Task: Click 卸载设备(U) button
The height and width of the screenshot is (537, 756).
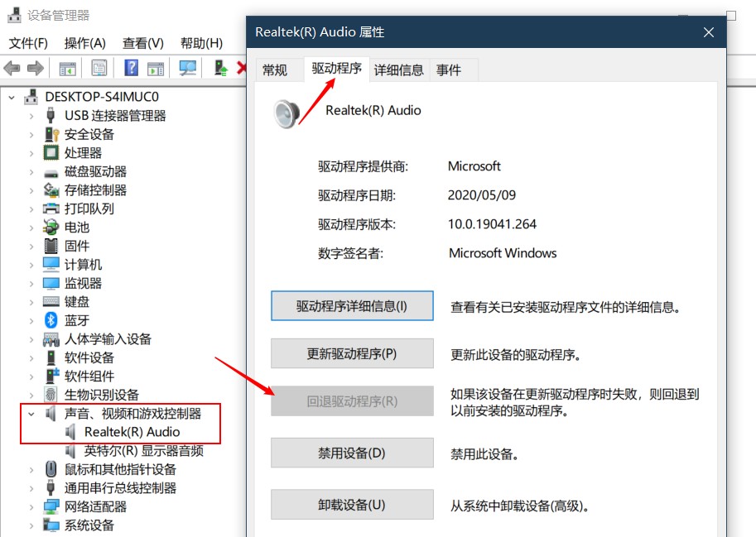Action: pyautogui.click(x=352, y=504)
